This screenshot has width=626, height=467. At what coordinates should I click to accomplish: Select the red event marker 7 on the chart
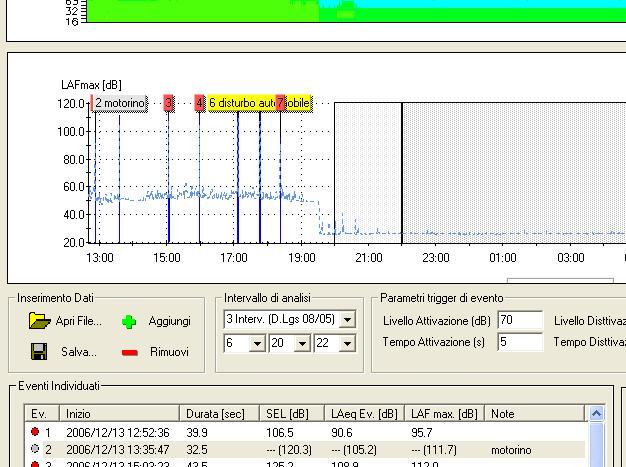280,103
